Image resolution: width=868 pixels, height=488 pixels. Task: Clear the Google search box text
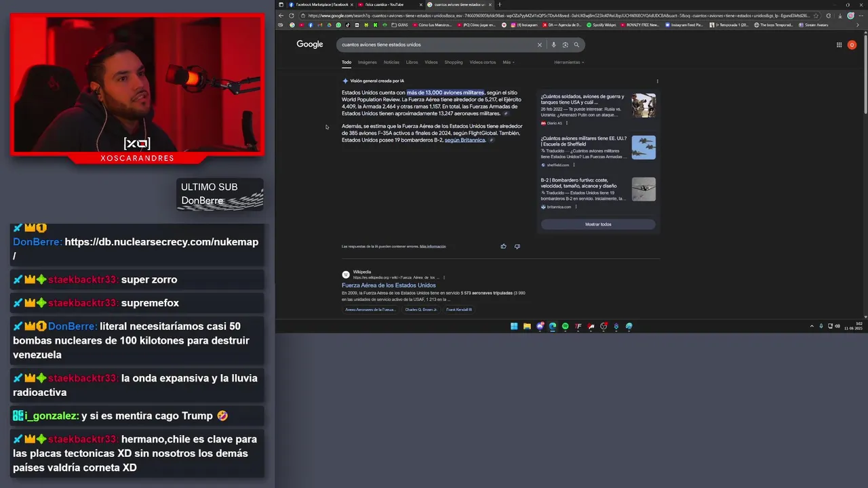pos(540,45)
